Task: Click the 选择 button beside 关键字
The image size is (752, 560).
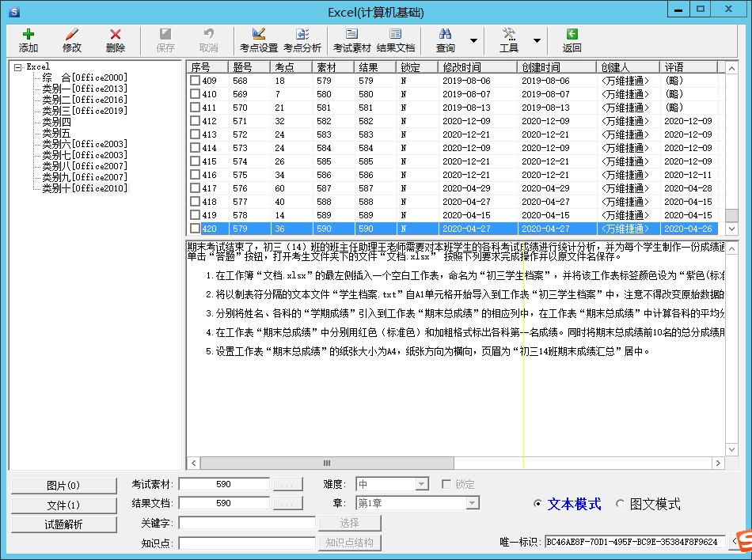Action: coord(350,523)
